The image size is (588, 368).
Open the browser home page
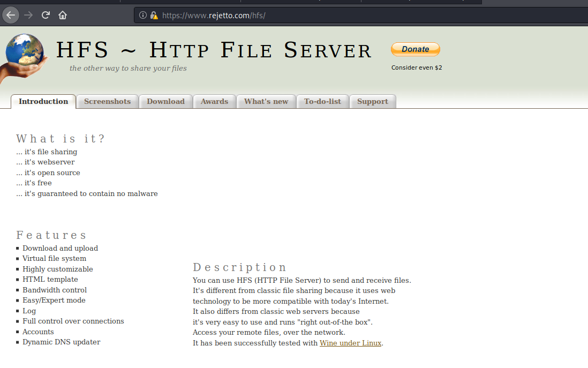pyautogui.click(x=63, y=16)
